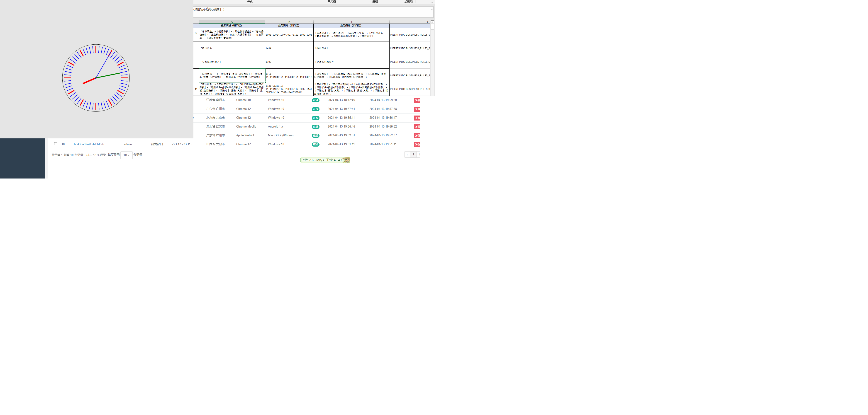The height and width of the screenshot is (415, 868).
Task: Collapse the Excel ribbon with the chevron
Action: pyautogui.click(x=431, y=2)
